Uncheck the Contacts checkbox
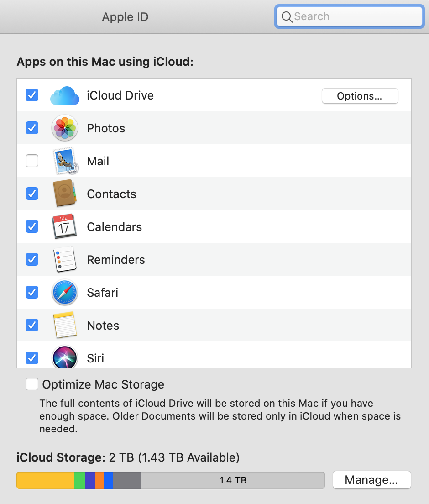 (x=32, y=194)
